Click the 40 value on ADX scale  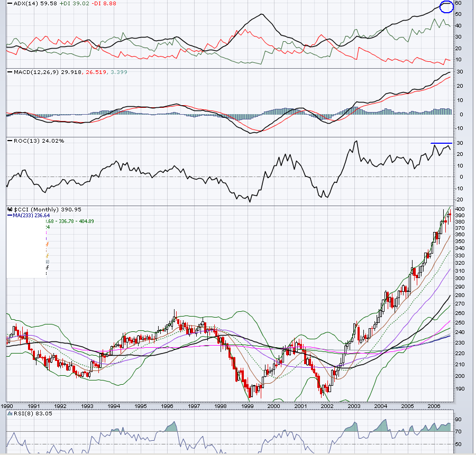pos(458,26)
